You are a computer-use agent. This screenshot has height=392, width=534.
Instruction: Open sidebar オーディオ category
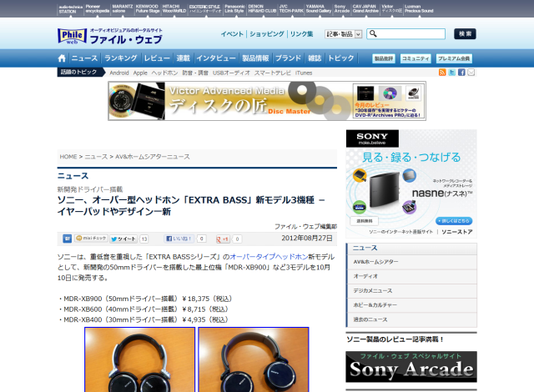(x=411, y=276)
